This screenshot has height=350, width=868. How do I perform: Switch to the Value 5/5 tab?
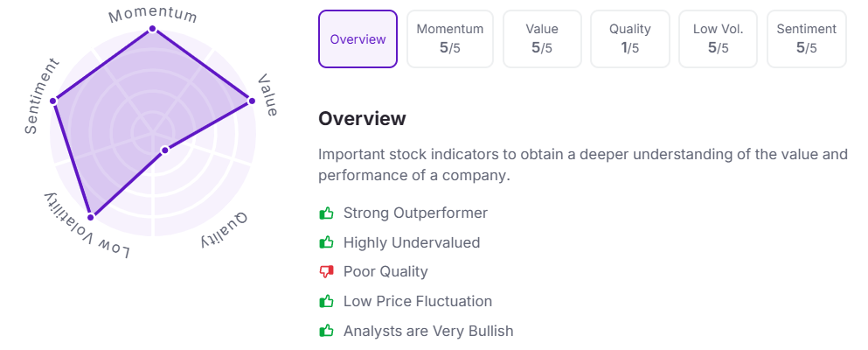coord(542,39)
